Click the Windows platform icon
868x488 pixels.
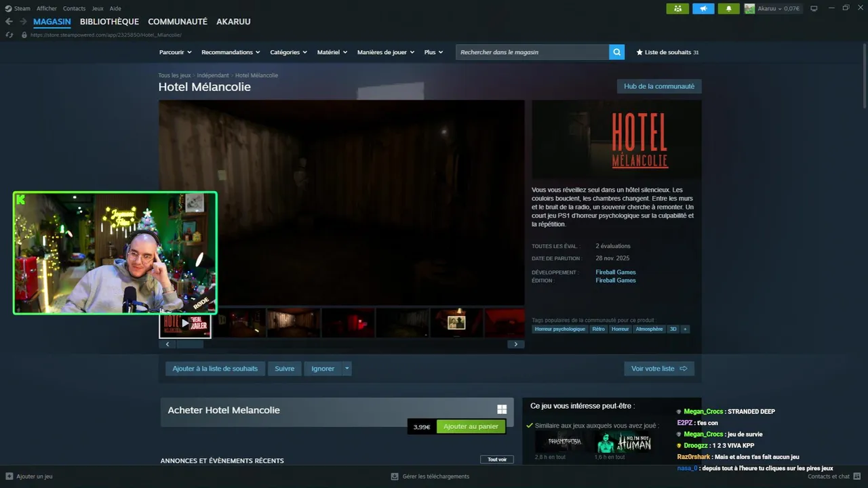502,409
